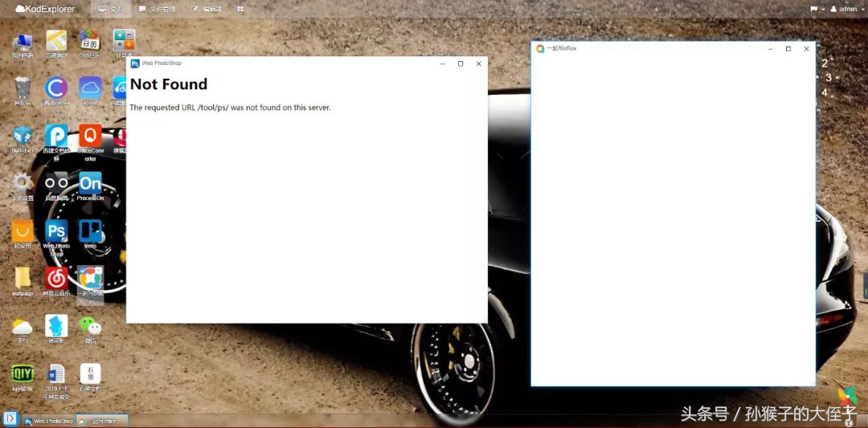
Task: Launch the blue P document converter icon
Action: (56, 136)
